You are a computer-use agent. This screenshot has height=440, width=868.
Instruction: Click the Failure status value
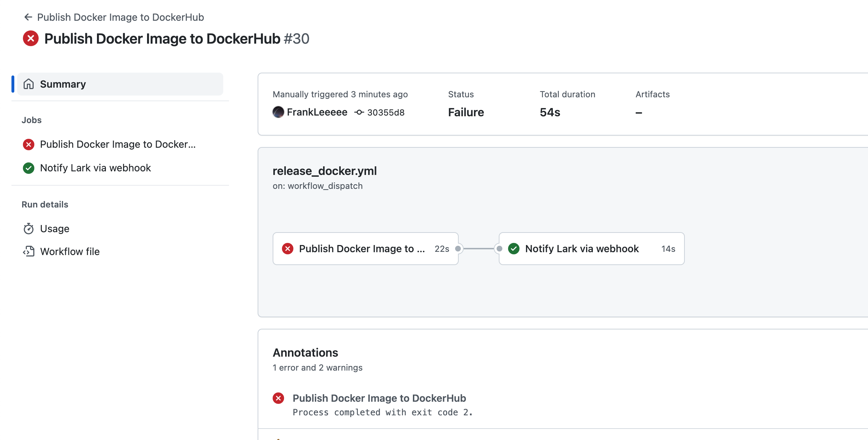[x=466, y=112]
